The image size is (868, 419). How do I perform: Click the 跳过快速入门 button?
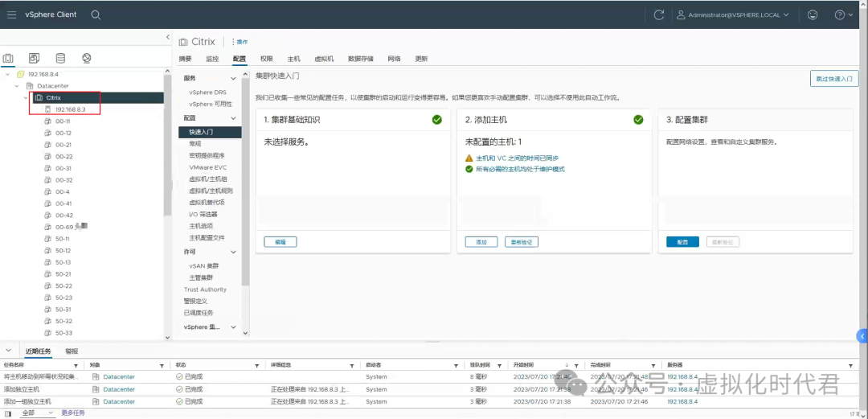[x=834, y=79]
